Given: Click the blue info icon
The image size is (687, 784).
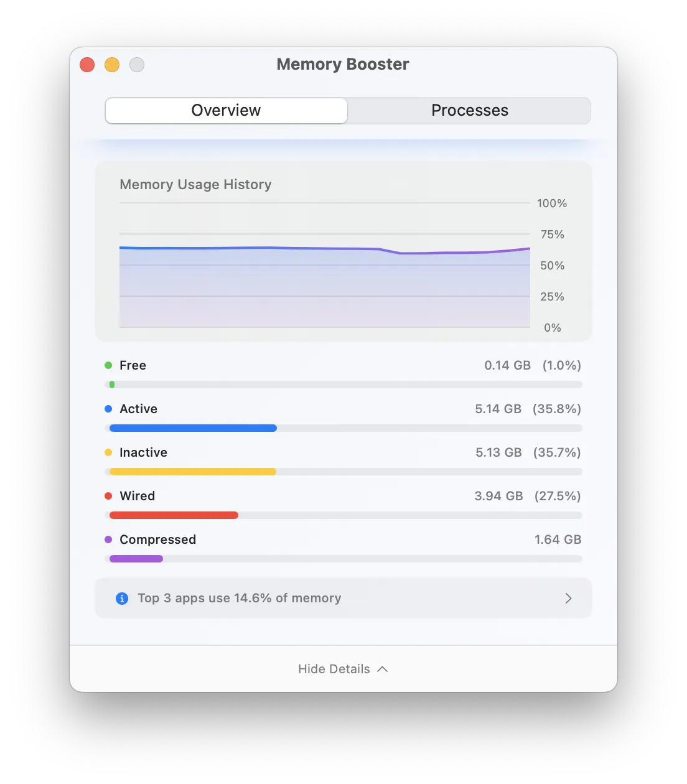Looking at the screenshot, I should [122, 599].
